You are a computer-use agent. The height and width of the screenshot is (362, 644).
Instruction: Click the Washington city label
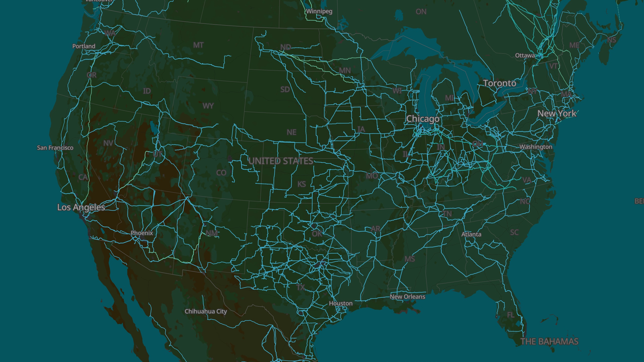coord(536,147)
